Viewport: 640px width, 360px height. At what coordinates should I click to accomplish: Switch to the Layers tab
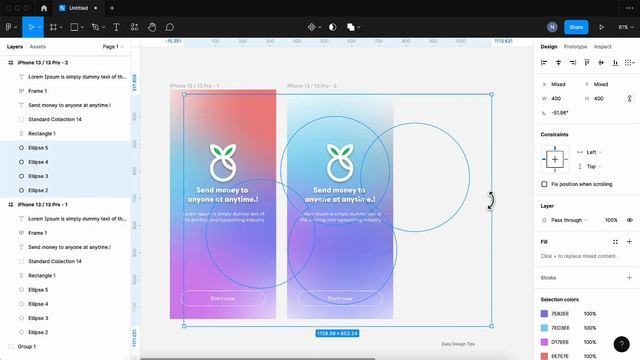15,47
